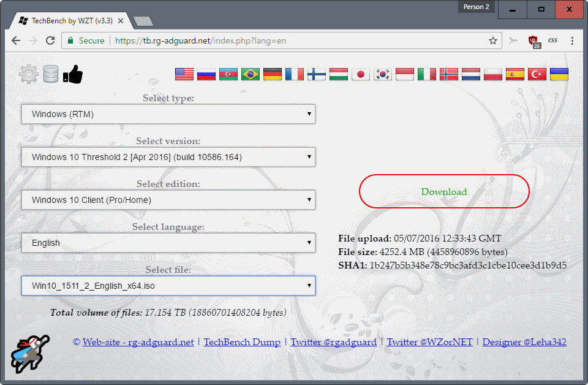Click the File size 4252.4 MB text

(x=423, y=252)
